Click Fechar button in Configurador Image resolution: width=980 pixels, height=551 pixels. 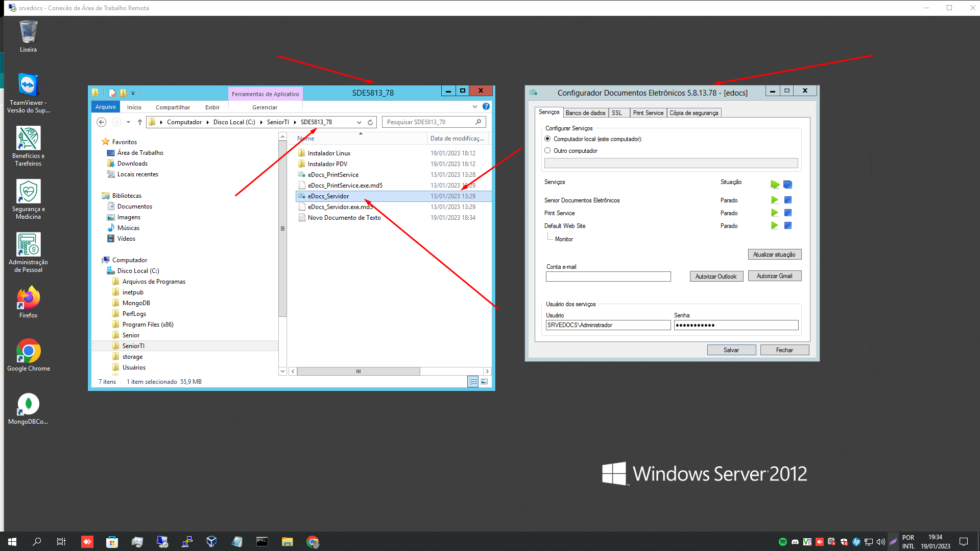784,350
